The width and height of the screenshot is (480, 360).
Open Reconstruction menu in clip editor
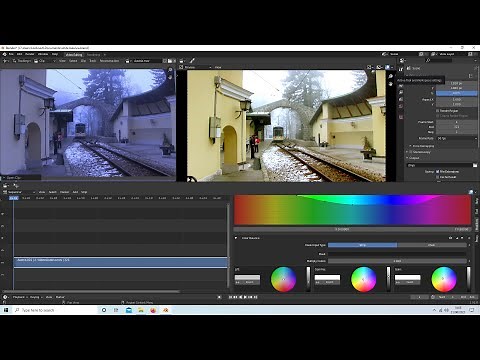point(109,61)
